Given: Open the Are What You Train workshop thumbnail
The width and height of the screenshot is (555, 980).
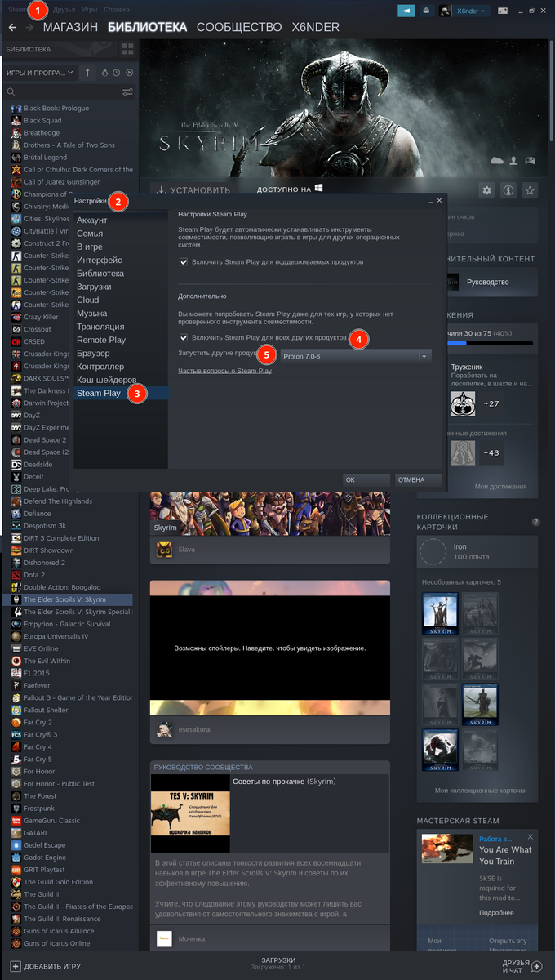Looking at the screenshot, I should (x=447, y=849).
